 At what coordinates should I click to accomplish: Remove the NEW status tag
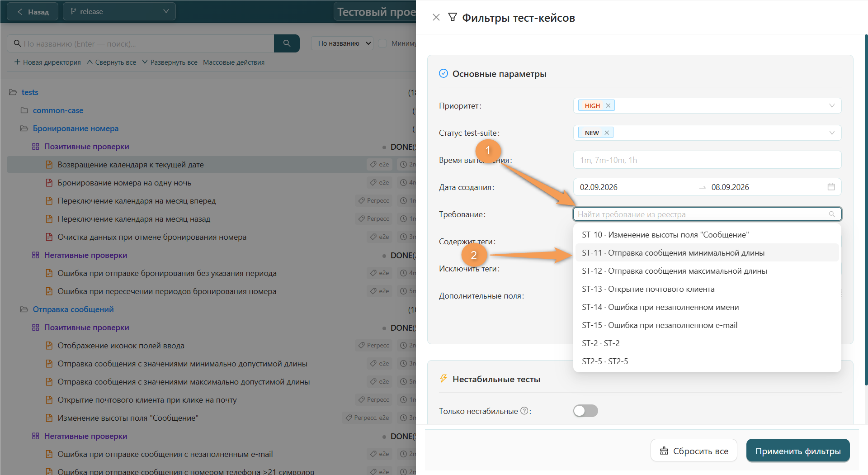pyautogui.click(x=607, y=133)
